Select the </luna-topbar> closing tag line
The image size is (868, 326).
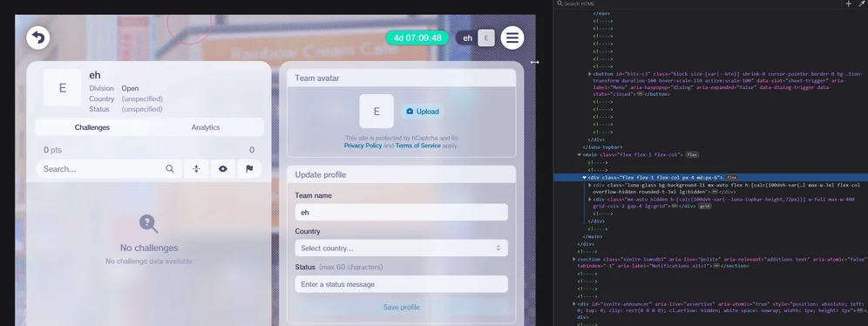tap(603, 147)
